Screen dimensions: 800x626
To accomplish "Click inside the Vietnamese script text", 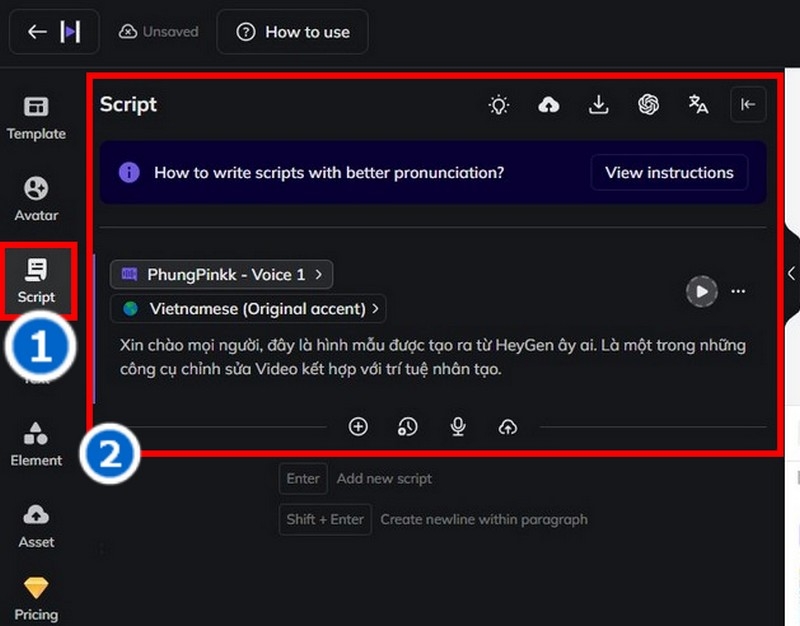I will (433, 357).
